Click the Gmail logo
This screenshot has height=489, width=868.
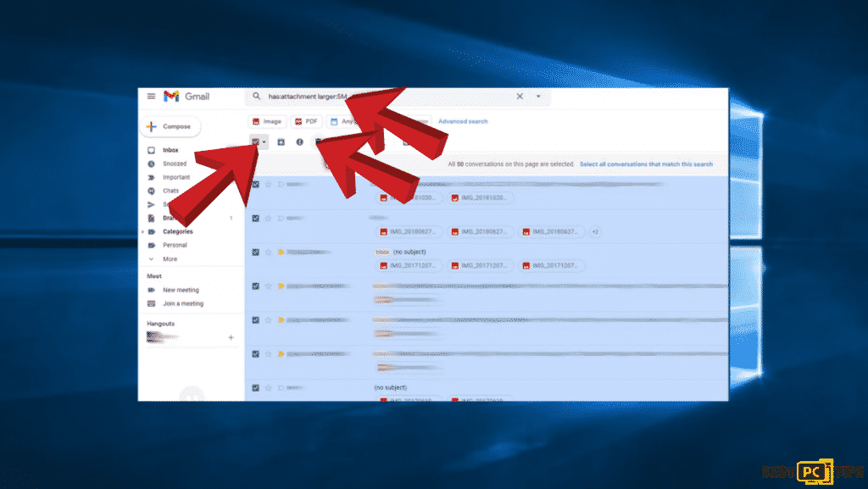click(186, 97)
